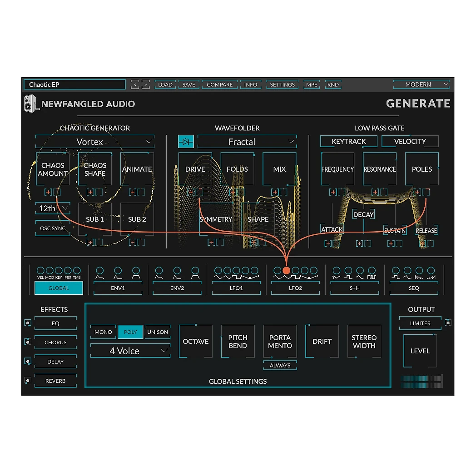Toggle the Delay effect power switch

point(28,361)
